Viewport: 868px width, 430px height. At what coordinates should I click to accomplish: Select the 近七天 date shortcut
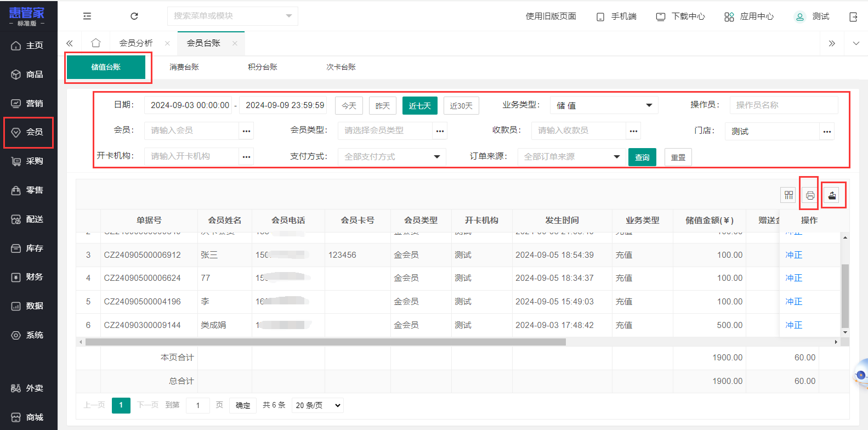tap(420, 106)
